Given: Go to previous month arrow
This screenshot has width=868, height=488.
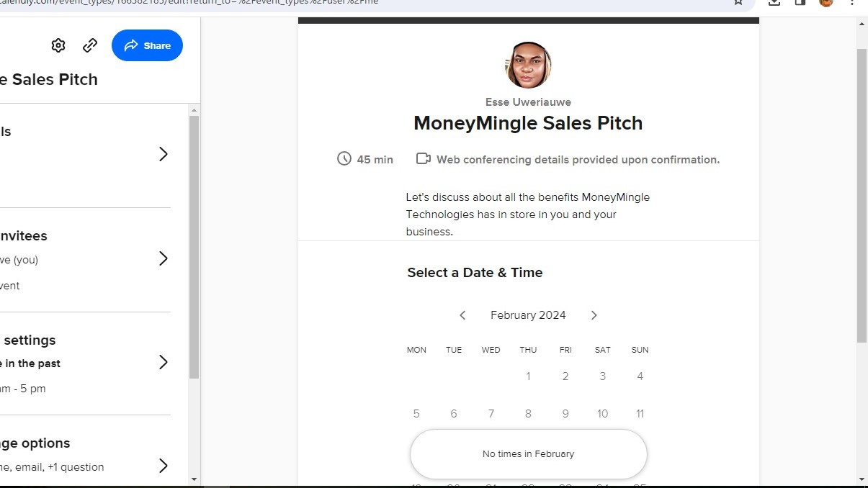Looking at the screenshot, I should click(462, 315).
